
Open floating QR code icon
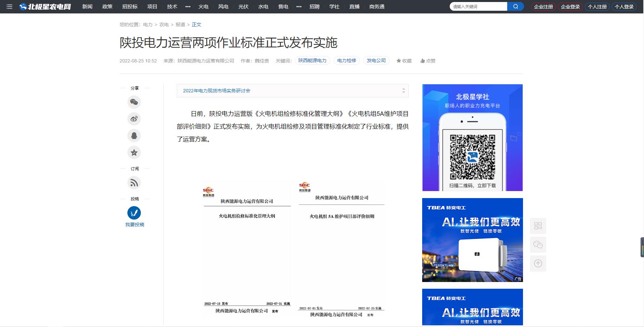538,226
